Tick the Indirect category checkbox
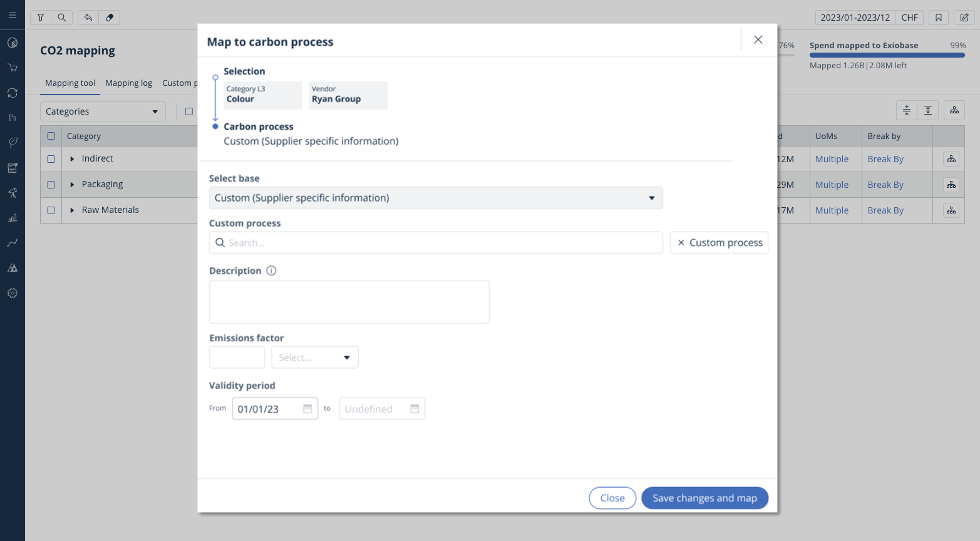 coord(51,159)
